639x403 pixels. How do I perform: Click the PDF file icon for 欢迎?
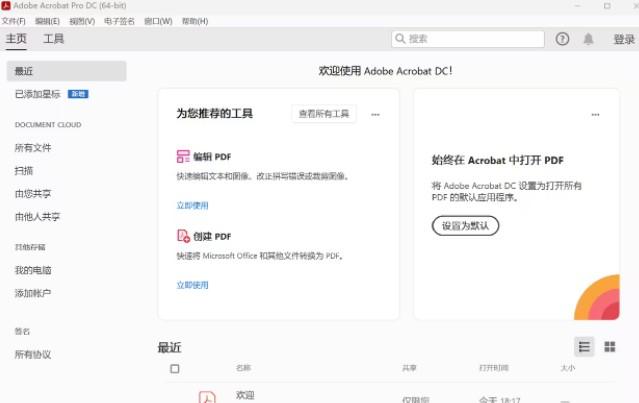click(207, 397)
